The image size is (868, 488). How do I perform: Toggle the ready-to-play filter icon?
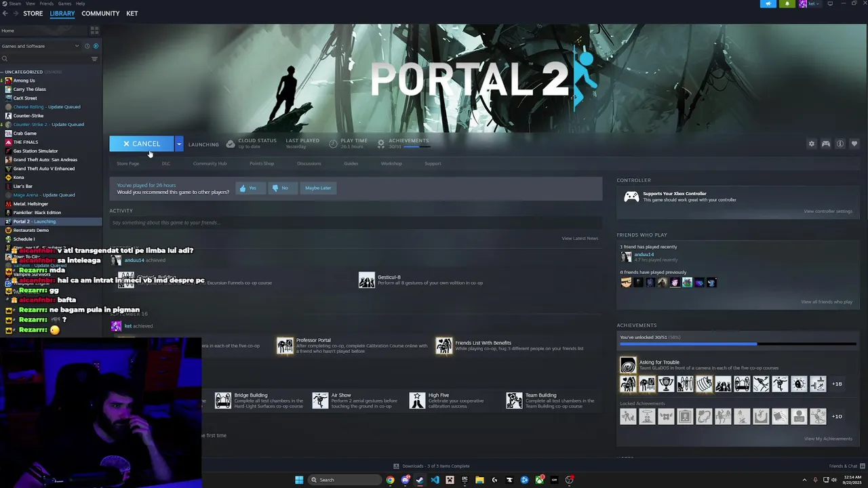pos(96,46)
